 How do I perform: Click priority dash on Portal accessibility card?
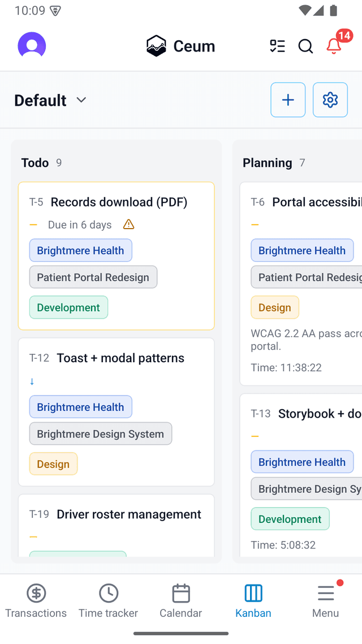[255, 225]
